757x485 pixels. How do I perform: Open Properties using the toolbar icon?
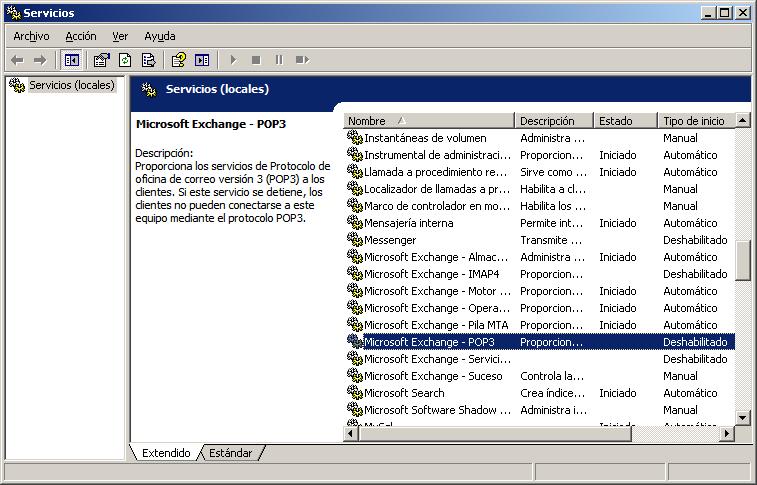pyautogui.click(x=101, y=60)
